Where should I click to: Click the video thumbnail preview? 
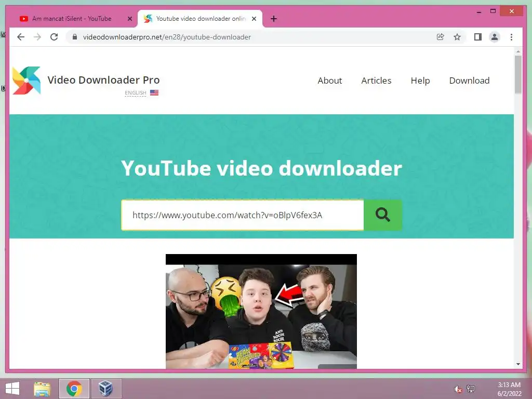pyautogui.click(x=261, y=312)
